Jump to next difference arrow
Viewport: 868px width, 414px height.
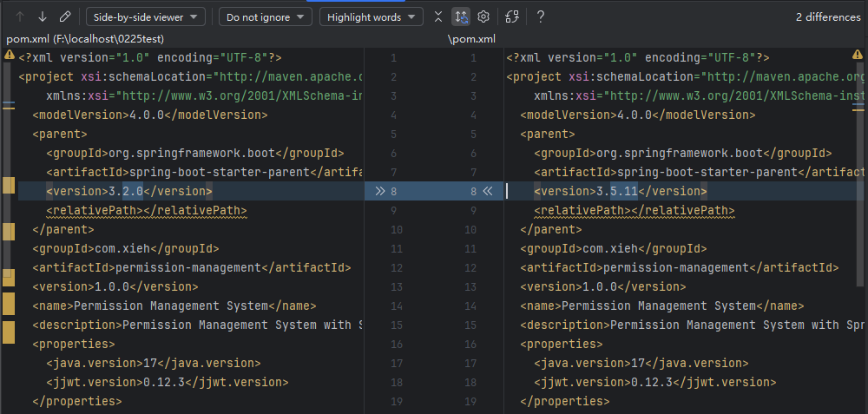point(43,16)
